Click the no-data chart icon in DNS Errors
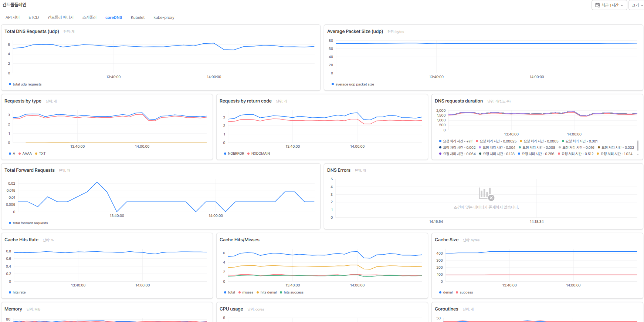The width and height of the screenshot is (644, 322). (x=486, y=194)
